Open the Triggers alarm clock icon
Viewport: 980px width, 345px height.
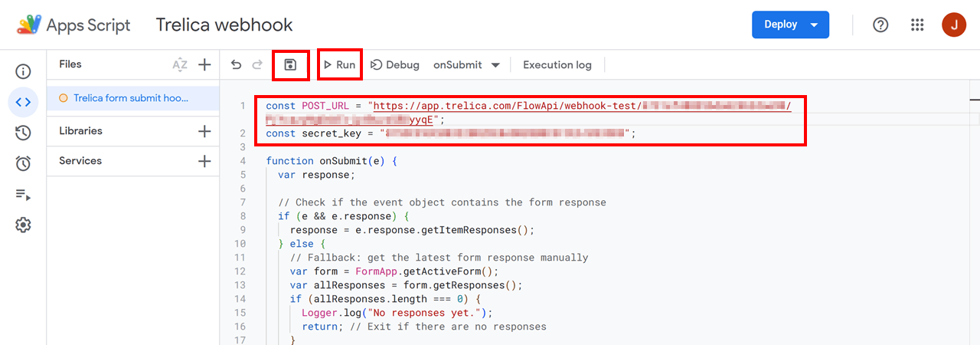(23, 163)
